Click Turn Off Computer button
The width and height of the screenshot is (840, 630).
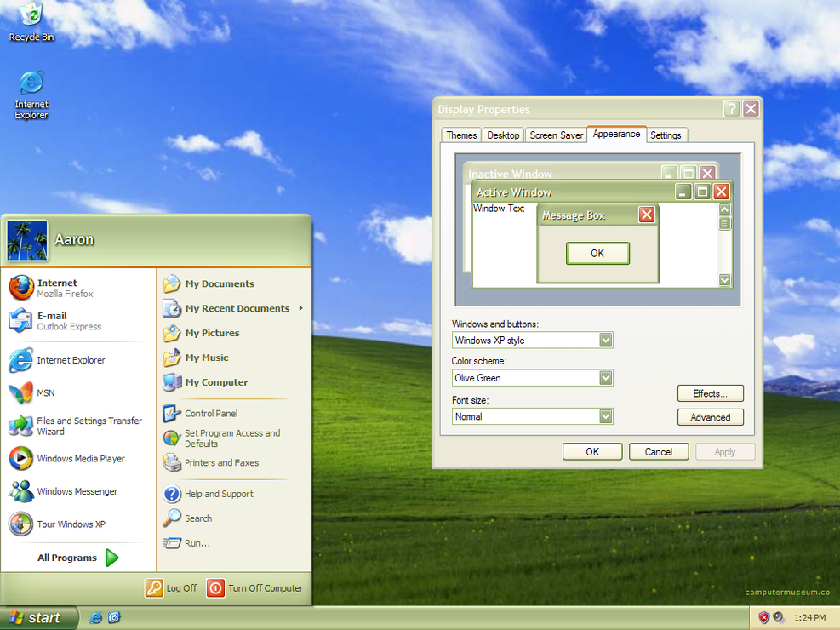point(255,587)
